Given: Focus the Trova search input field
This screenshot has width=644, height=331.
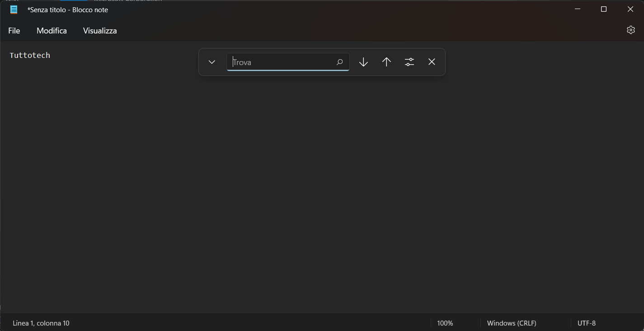Looking at the screenshot, I should coord(280,62).
